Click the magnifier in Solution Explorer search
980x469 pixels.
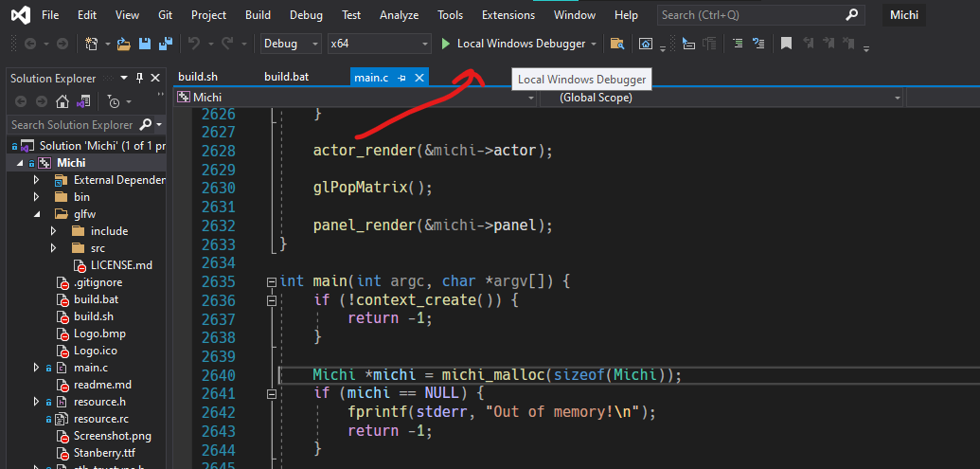145,124
